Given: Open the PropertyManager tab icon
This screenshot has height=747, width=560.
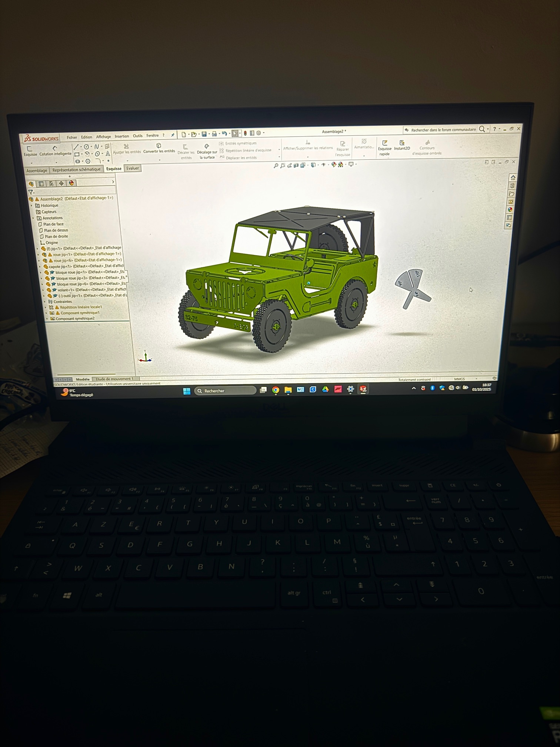Looking at the screenshot, I should click(41, 184).
